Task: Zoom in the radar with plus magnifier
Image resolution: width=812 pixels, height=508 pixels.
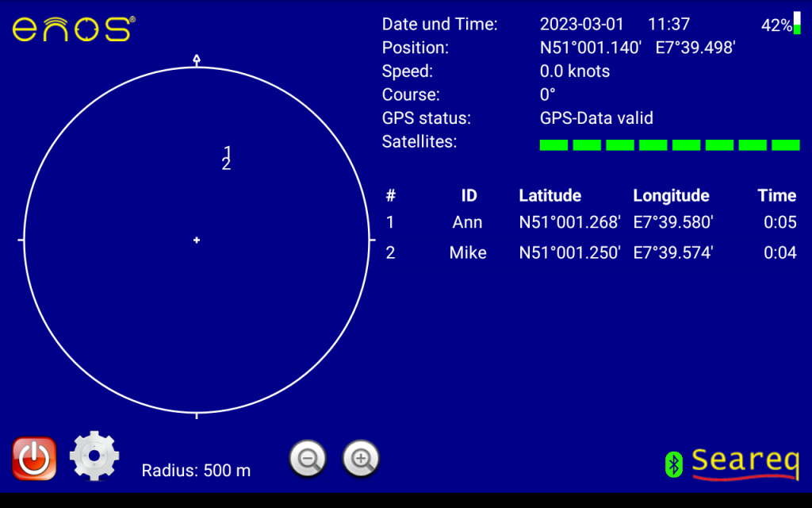Action: [x=361, y=459]
